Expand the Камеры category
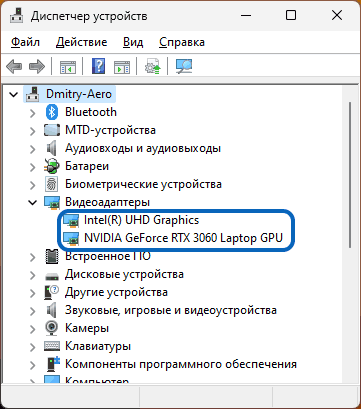The image size is (361, 409). pyautogui.click(x=33, y=329)
